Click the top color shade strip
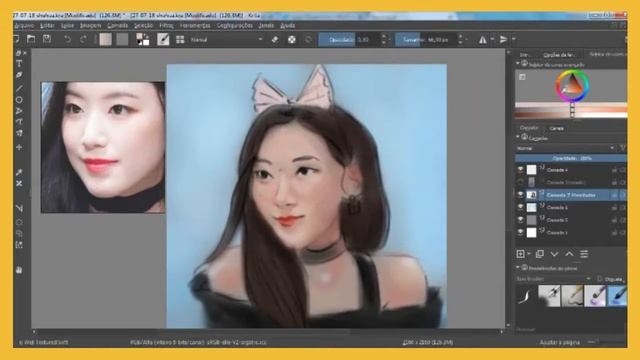 tap(571, 106)
